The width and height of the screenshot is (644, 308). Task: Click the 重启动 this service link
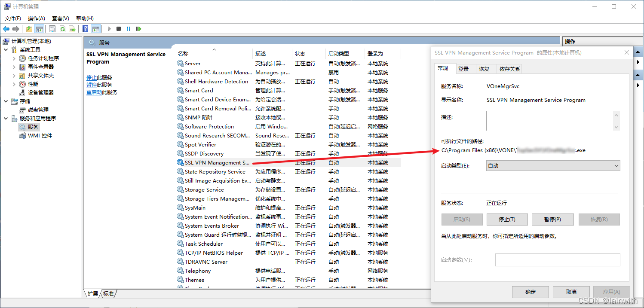(94, 92)
